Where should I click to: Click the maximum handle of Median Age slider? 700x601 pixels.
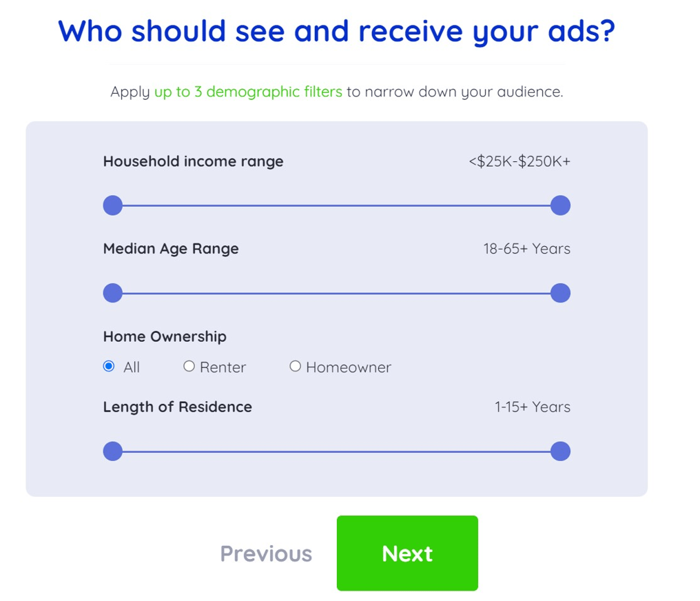[560, 293]
